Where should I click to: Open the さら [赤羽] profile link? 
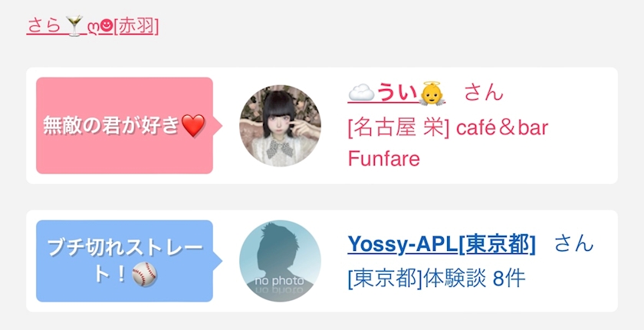(93, 26)
